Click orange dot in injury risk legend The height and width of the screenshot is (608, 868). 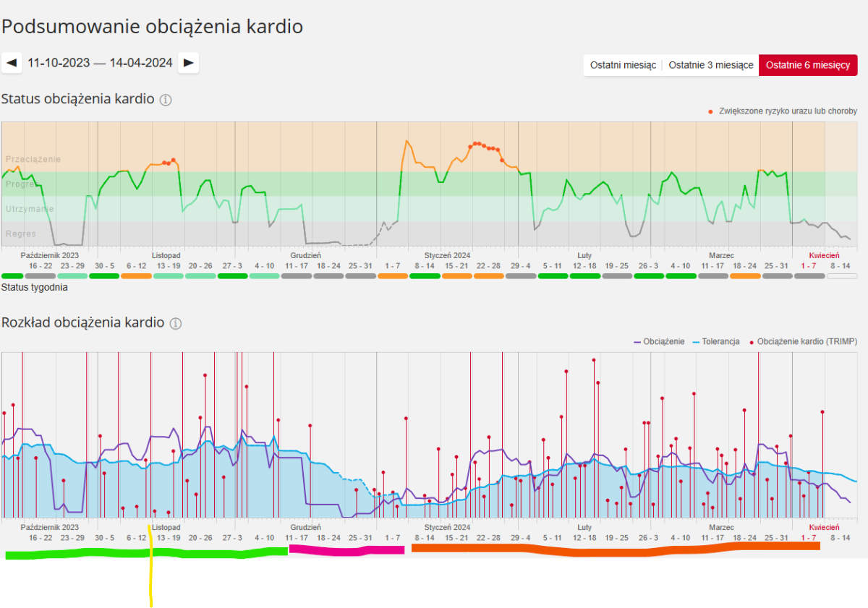coord(710,111)
